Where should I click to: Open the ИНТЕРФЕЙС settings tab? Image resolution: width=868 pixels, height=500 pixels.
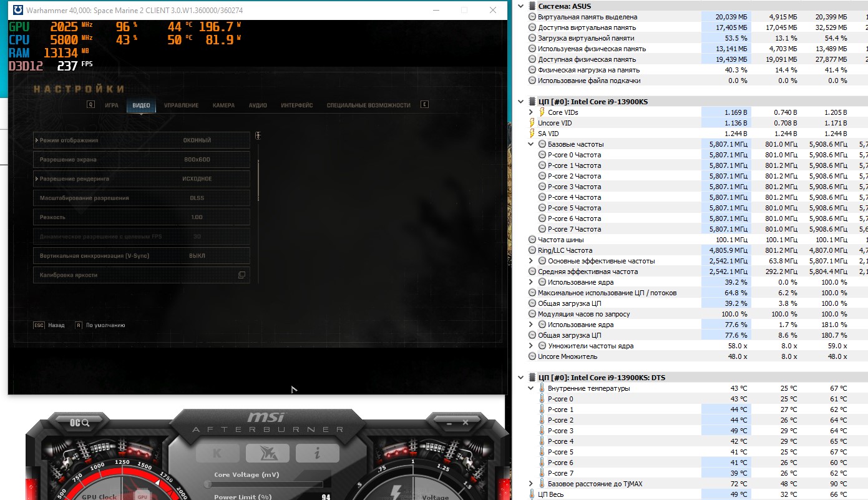(297, 105)
